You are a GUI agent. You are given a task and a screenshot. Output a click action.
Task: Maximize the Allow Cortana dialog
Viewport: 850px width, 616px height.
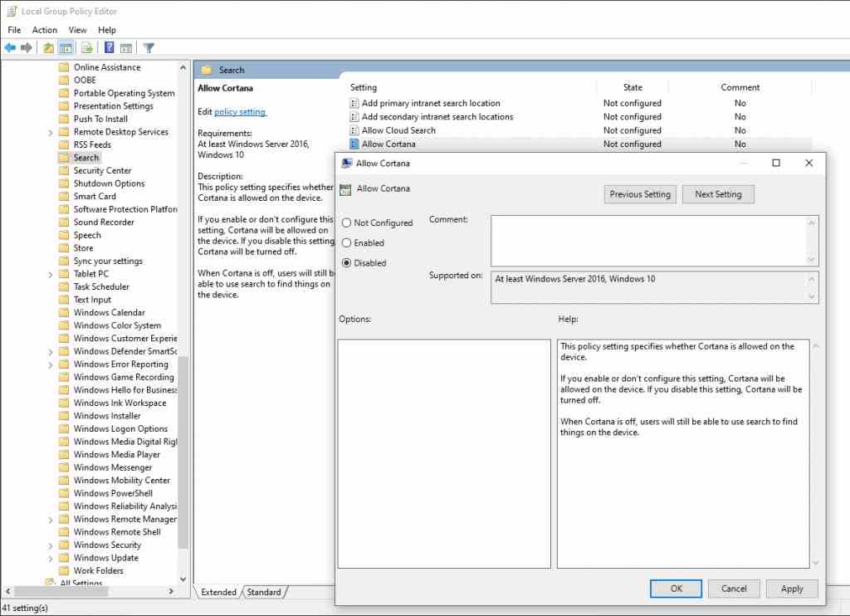click(776, 164)
